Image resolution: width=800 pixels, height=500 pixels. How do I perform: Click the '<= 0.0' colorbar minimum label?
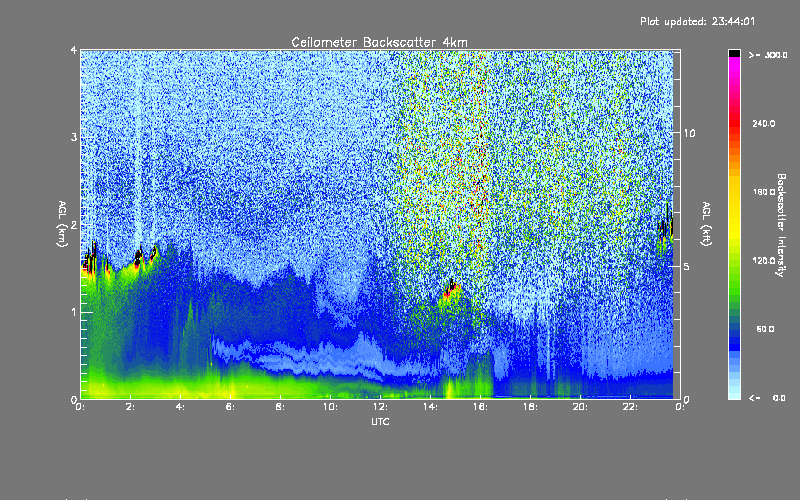pos(767,398)
